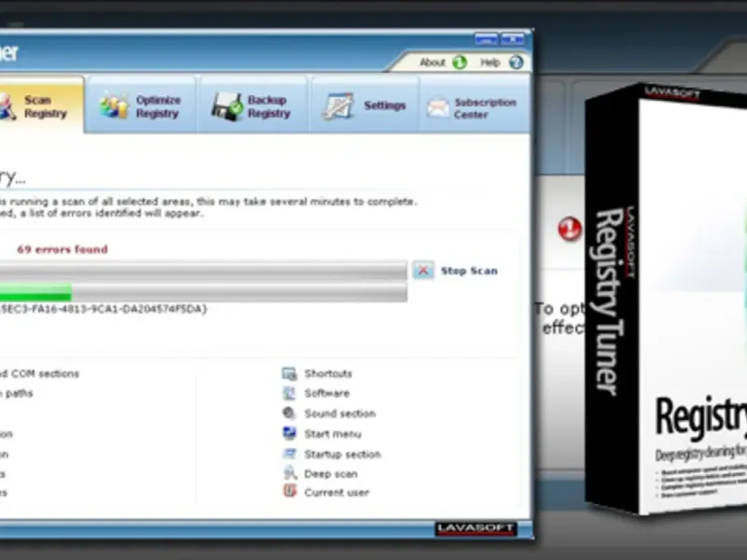Click the Deep scan magnifier icon
The width and height of the screenshot is (747, 560).
290,473
